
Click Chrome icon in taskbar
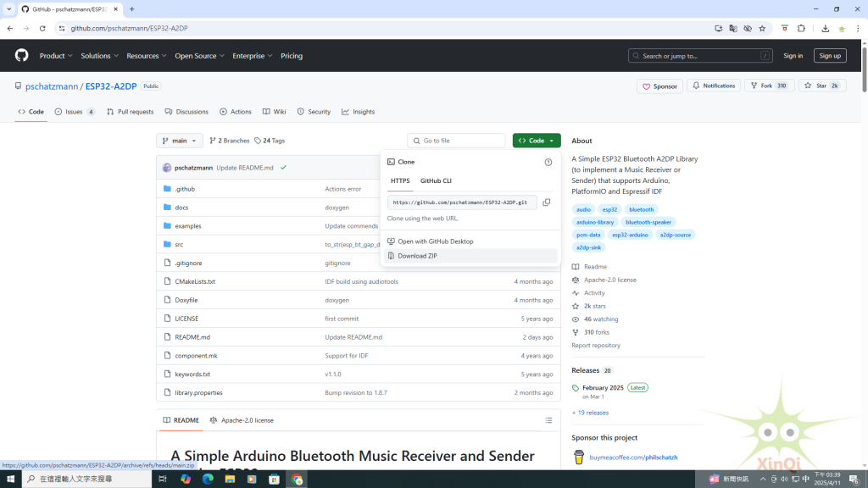(x=298, y=480)
